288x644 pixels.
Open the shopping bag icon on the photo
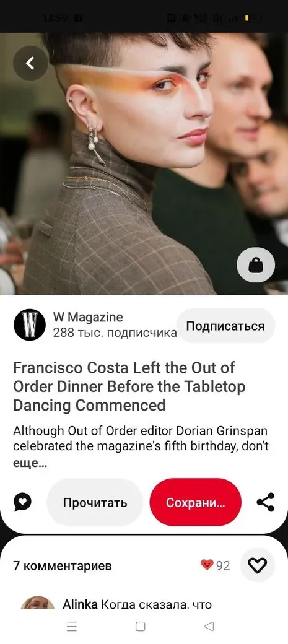click(256, 265)
